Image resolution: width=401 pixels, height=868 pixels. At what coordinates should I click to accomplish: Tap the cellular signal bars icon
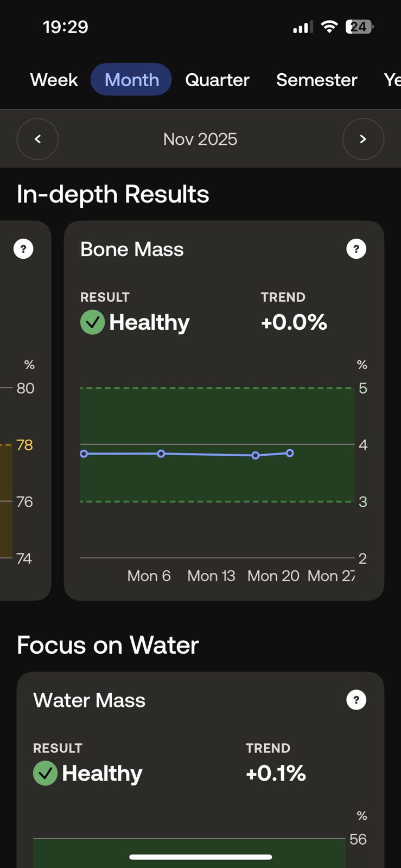click(303, 27)
